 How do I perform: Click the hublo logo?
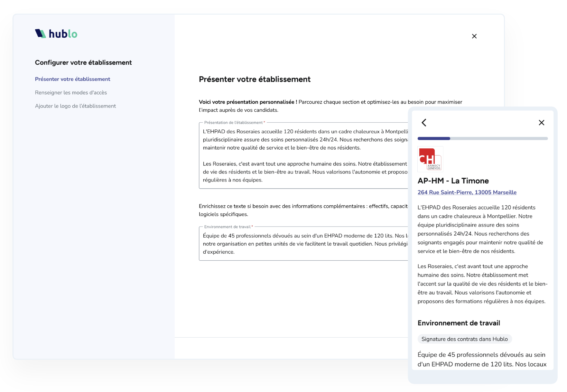click(x=56, y=33)
